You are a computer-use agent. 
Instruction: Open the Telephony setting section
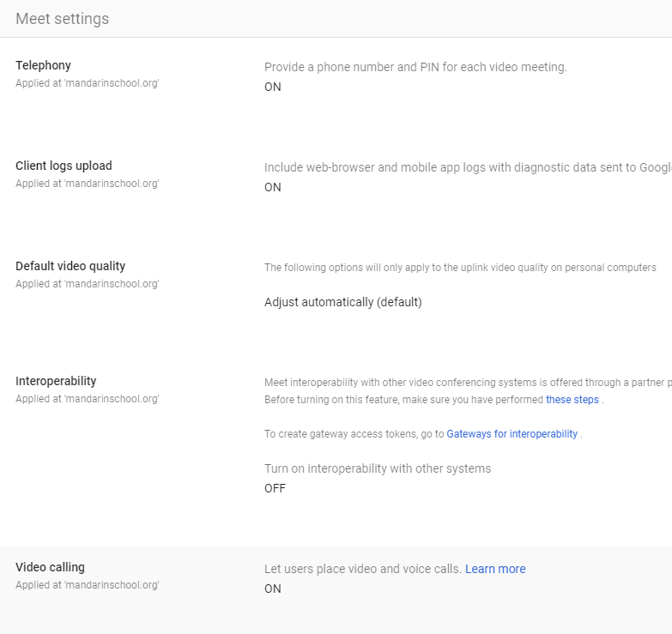[x=43, y=65]
